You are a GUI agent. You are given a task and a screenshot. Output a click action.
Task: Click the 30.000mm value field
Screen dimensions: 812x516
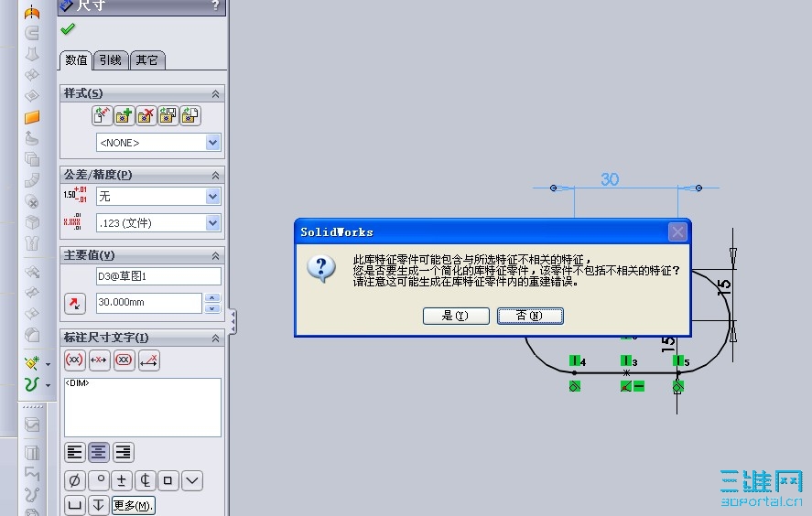click(149, 302)
